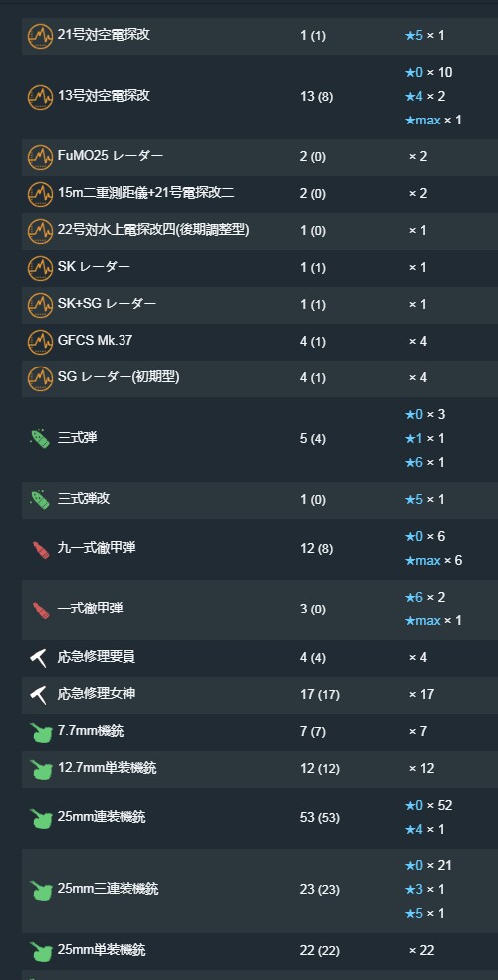Click the 22号対水上電探改四(後期調整型) label
Screen dimensions: 498x980
pos(153,230)
